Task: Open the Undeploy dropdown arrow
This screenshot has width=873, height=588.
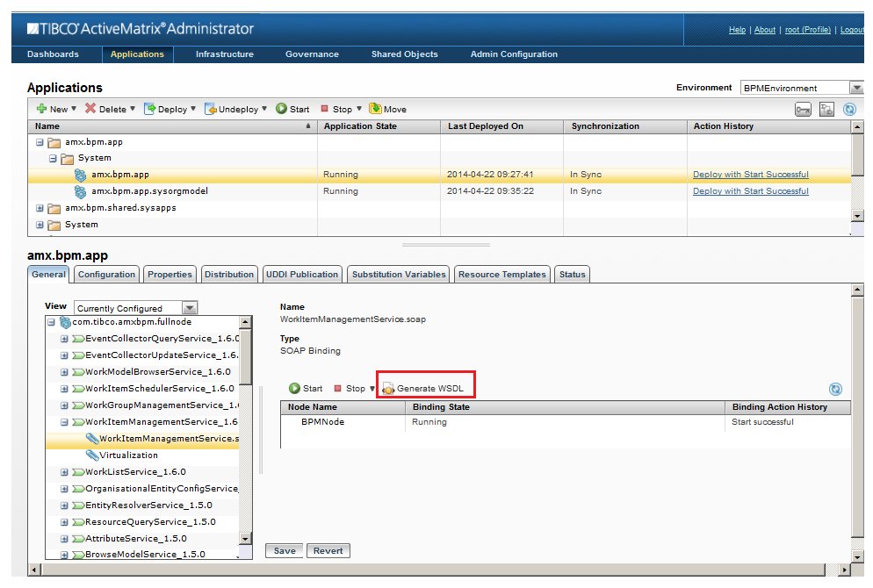Action: pyautogui.click(x=264, y=109)
